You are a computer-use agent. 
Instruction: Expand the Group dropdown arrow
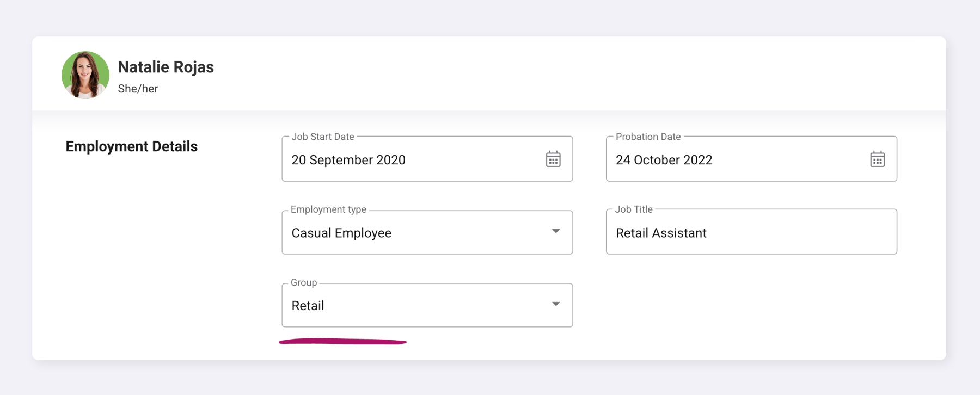point(556,304)
